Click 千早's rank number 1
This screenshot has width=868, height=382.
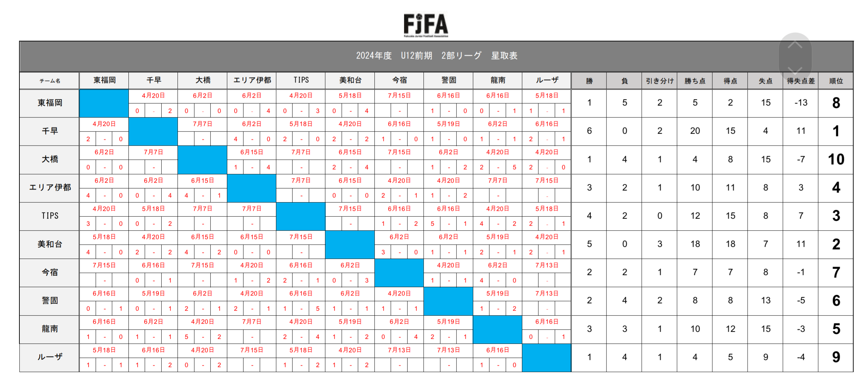(836, 131)
